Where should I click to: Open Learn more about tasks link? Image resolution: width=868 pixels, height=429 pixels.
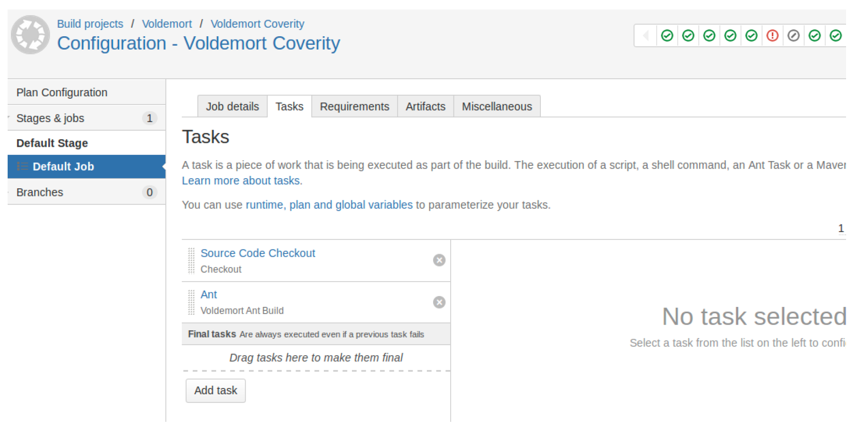point(242,181)
